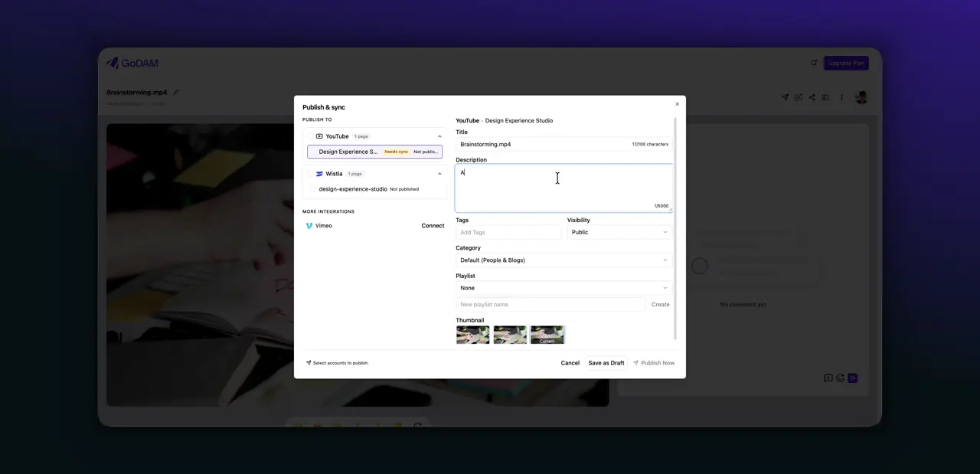The width and height of the screenshot is (980, 474).
Task: Click the Upgrade Plan button in background
Action: pos(846,63)
